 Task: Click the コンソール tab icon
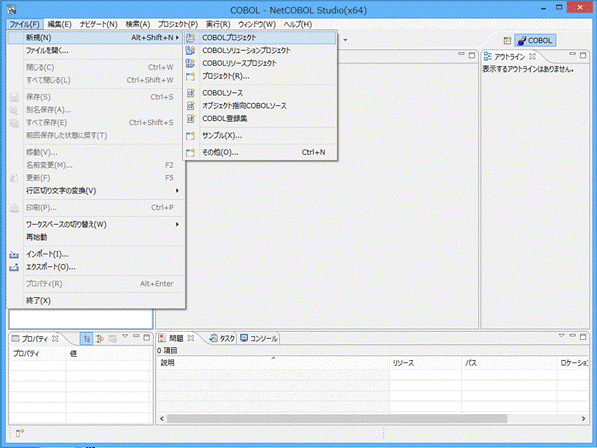click(x=244, y=338)
